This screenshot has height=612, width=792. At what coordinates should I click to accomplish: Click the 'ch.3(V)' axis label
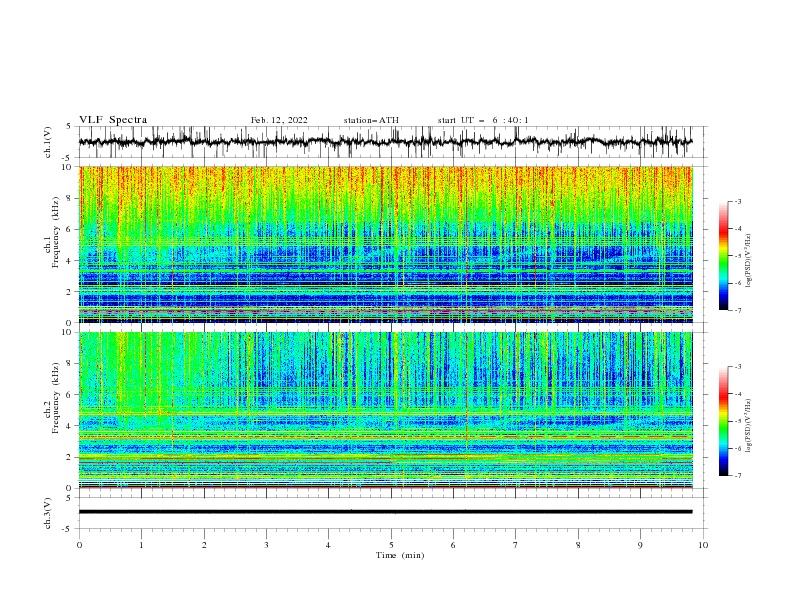tap(48, 513)
